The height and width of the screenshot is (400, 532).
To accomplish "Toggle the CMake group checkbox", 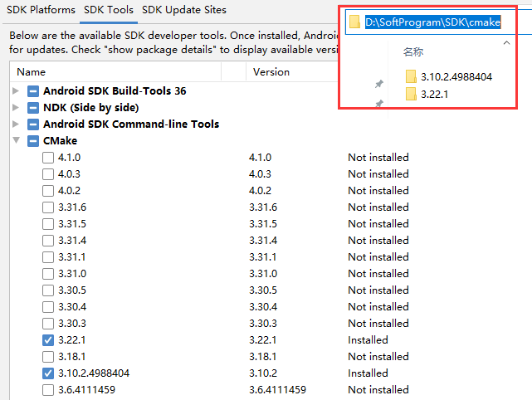I will (33, 141).
